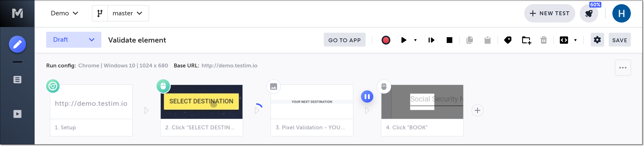
Task: Run the test with play button
Action: 404,40
